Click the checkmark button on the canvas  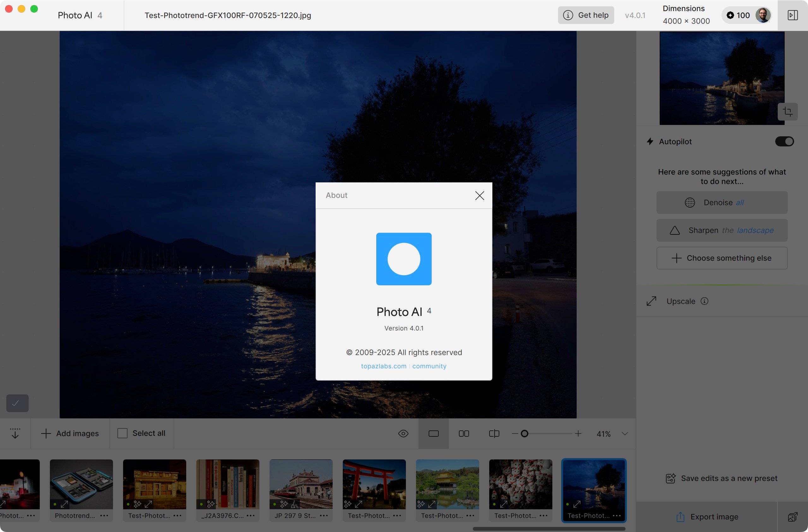[x=17, y=403]
